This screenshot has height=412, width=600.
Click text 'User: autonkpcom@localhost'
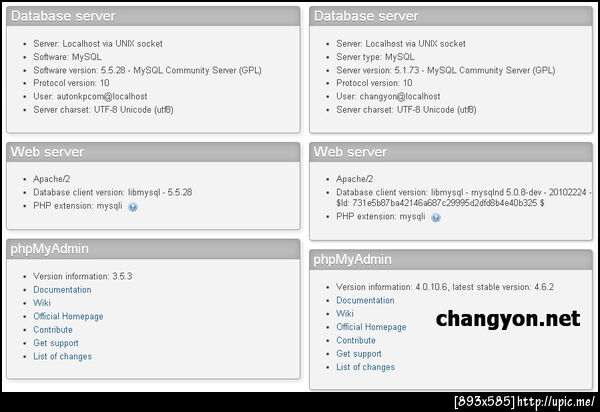(x=90, y=96)
